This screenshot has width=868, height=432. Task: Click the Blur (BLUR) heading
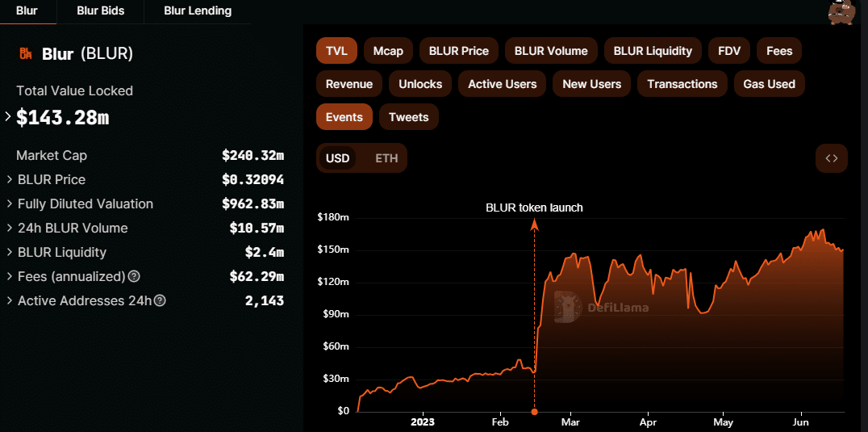(x=87, y=54)
